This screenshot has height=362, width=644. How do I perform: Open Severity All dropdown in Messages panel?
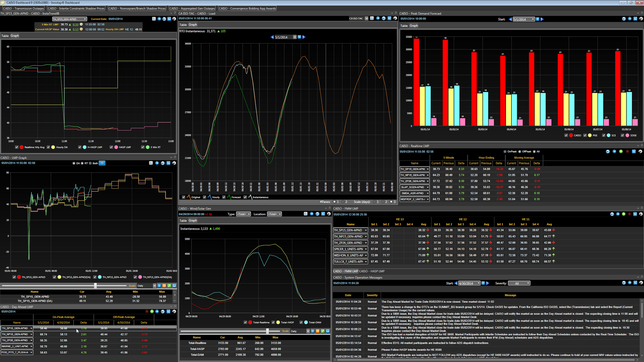coord(519,283)
